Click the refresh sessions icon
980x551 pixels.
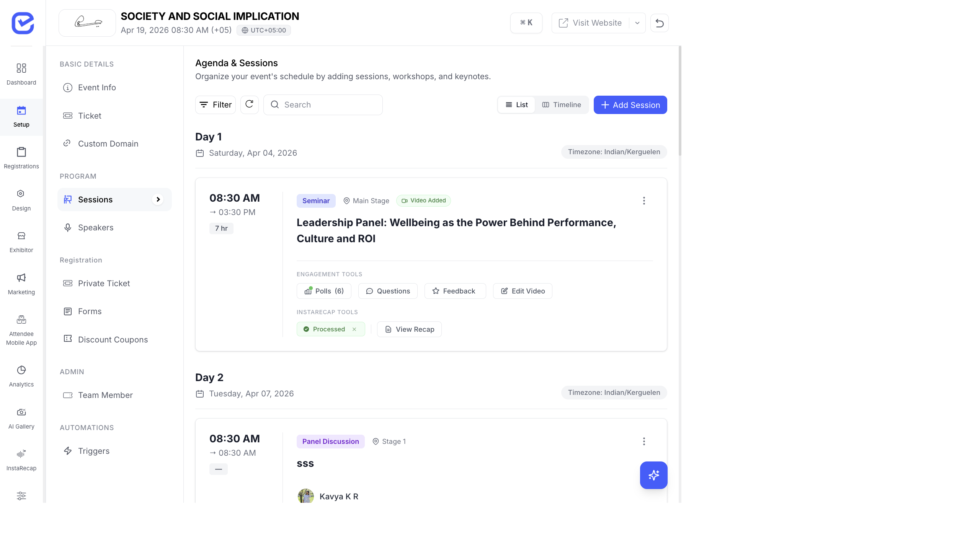click(249, 104)
